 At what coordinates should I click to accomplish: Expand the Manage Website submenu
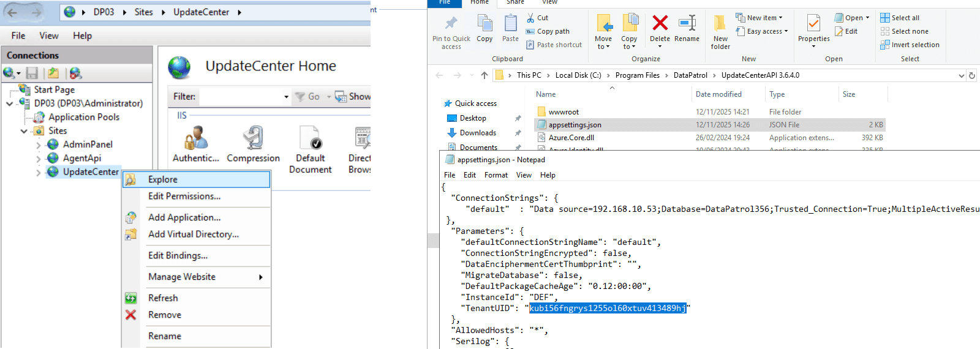click(260, 277)
